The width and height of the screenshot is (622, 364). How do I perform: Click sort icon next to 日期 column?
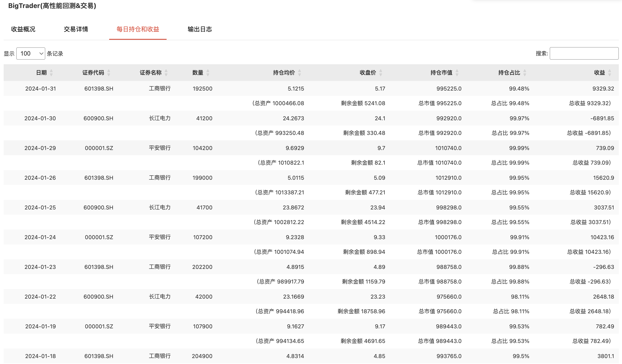point(51,72)
